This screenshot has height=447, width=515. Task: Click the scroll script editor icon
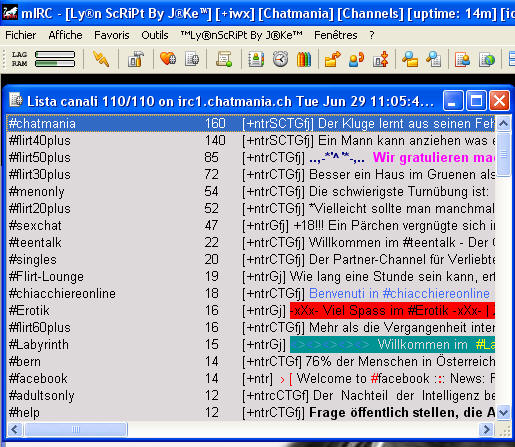point(224,59)
